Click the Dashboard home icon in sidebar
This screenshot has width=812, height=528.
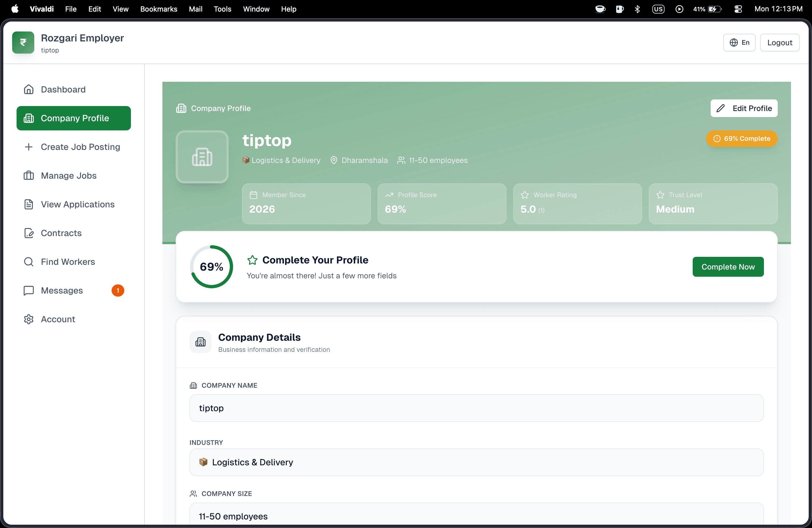[29, 89]
